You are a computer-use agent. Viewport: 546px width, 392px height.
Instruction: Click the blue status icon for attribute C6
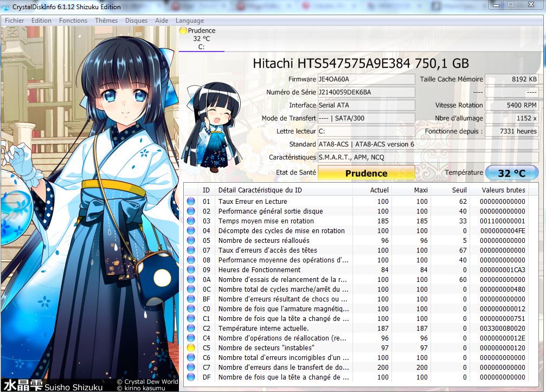191,357
